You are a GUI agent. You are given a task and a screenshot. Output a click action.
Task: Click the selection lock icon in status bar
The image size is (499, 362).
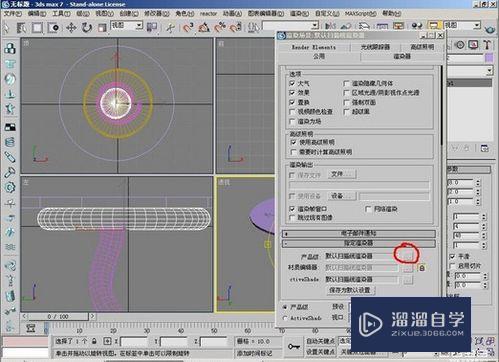[x=94, y=341]
